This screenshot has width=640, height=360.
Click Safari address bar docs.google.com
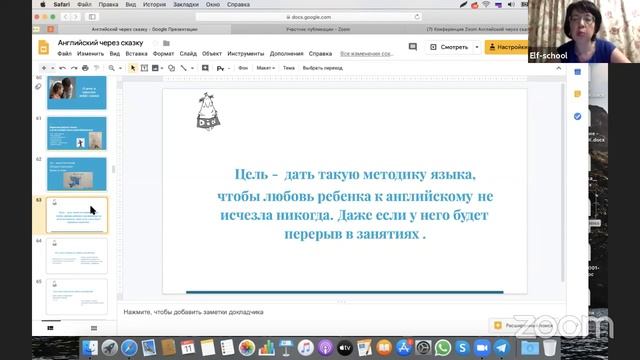click(309, 17)
